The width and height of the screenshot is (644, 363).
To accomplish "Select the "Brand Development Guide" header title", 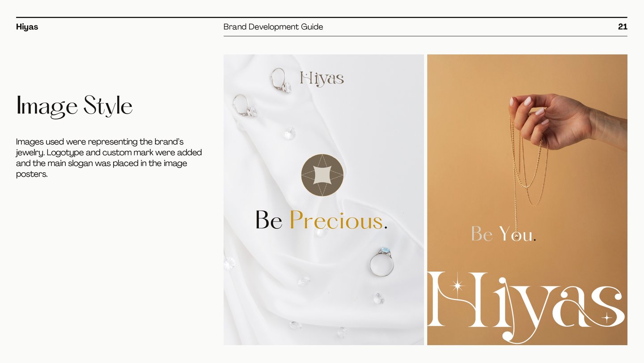I will (273, 27).
